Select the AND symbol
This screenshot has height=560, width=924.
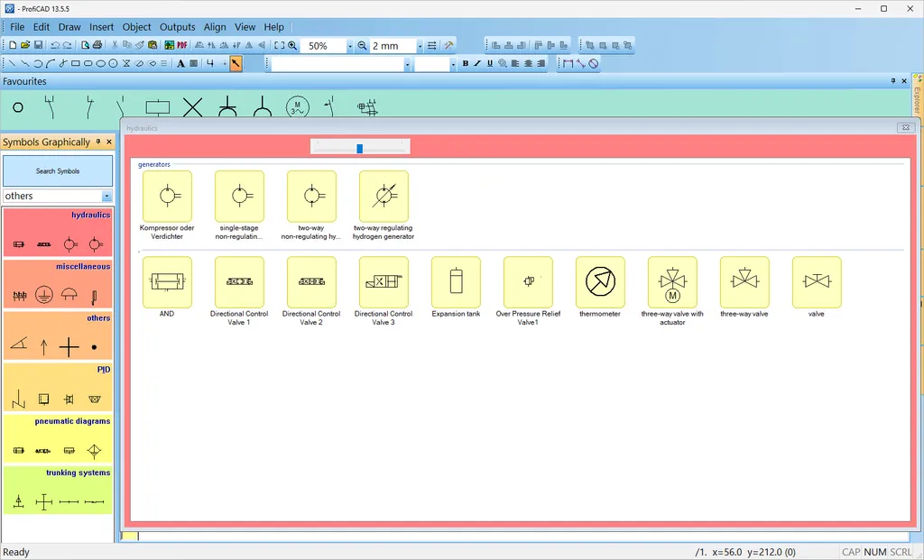167,282
